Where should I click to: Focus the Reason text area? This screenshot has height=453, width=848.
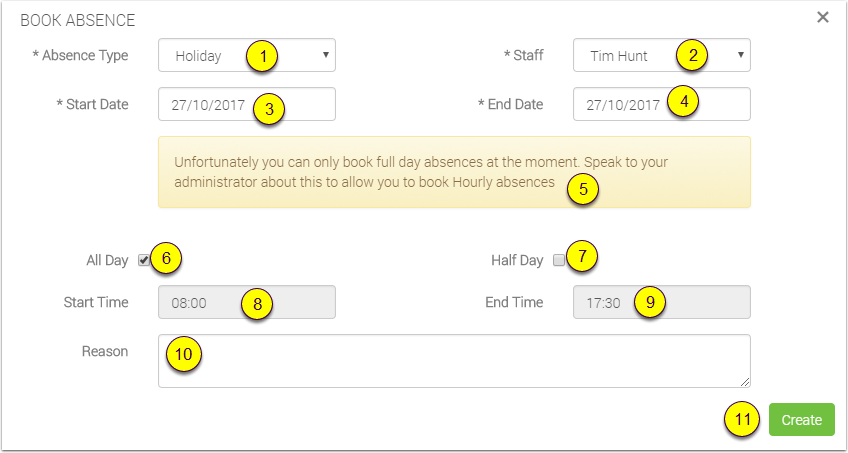coord(454,360)
